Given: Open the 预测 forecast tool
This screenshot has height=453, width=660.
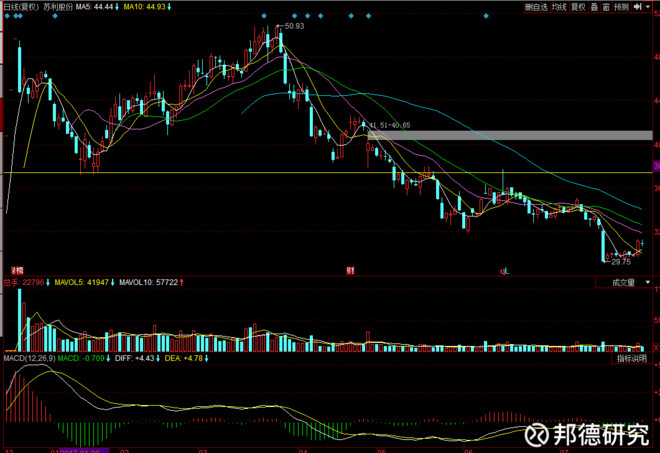Looking at the screenshot, I should [x=621, y=7].
